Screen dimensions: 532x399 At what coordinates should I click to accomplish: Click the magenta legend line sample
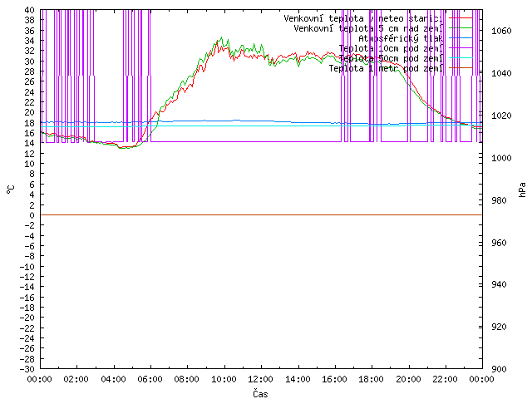pos(461,48)
